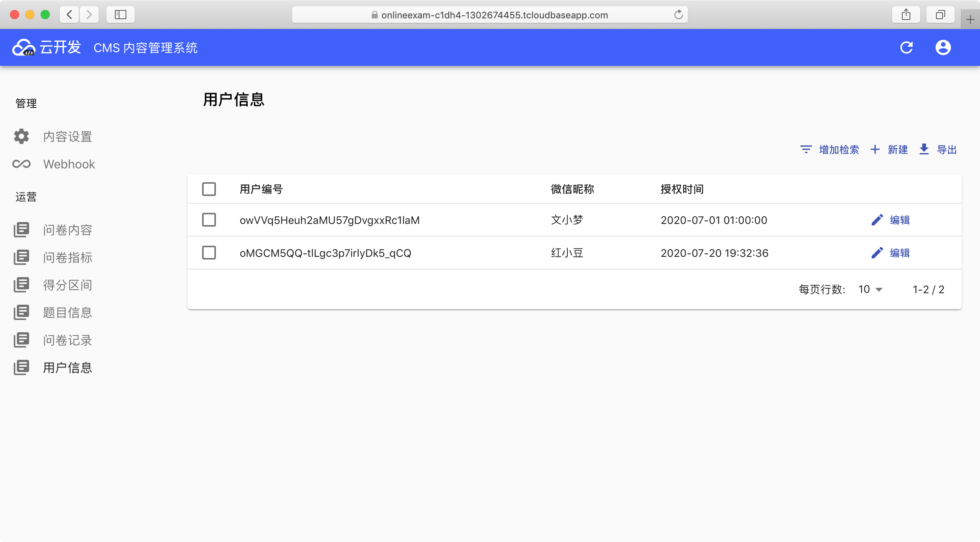Go to 得分区间 in the sidebar
Viewport: 980px width, 542px height.
coord(67,285)
